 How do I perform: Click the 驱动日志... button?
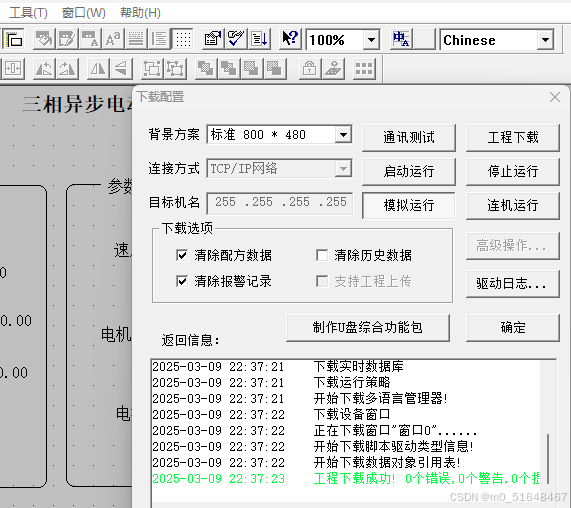[513, 284]
